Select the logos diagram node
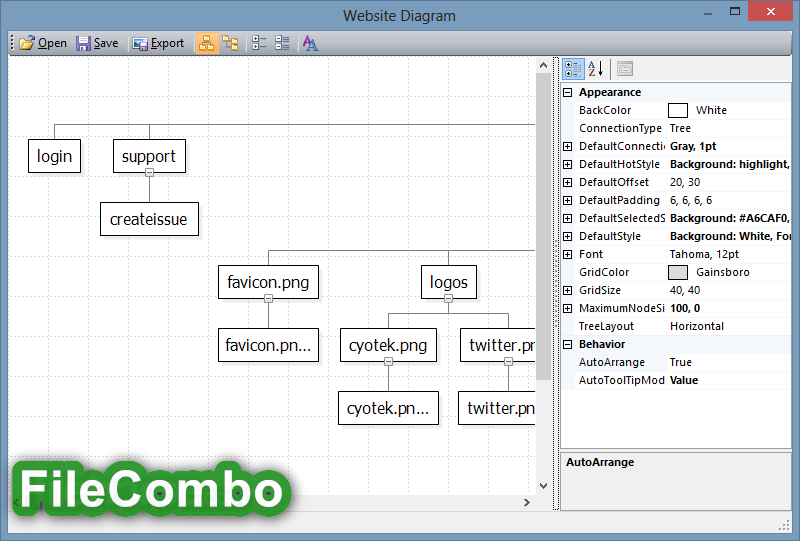The height and width of the screenshot is (541, 800). [448, 282]
